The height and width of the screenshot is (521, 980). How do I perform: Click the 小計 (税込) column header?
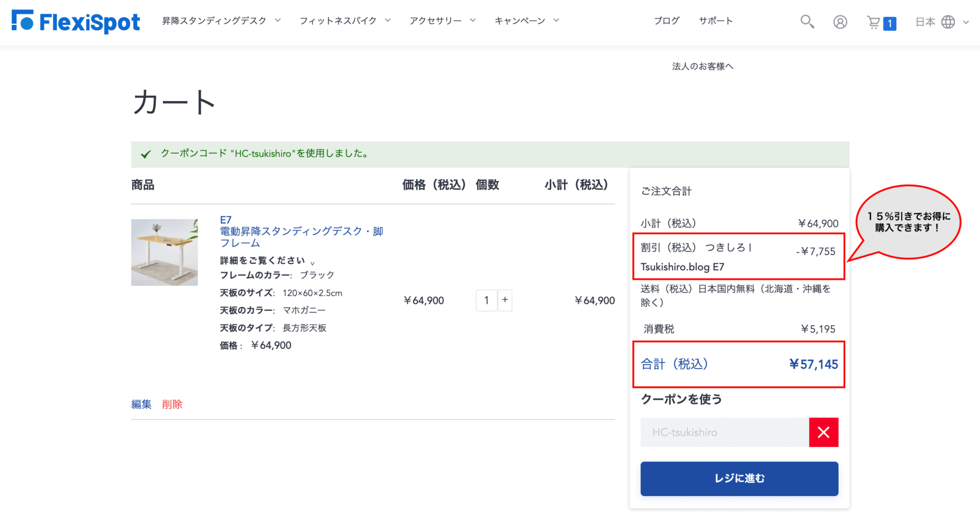[576, 185]
